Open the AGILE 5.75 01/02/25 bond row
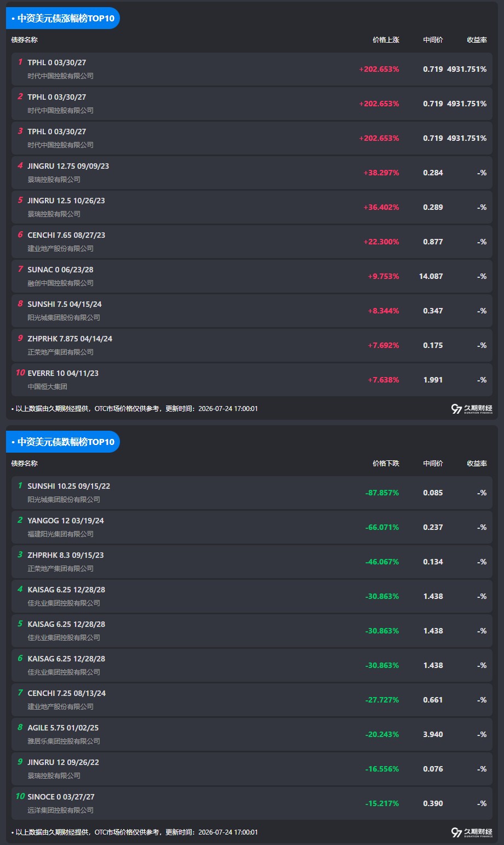The image size is (504, 845). [x=252, y=734]
